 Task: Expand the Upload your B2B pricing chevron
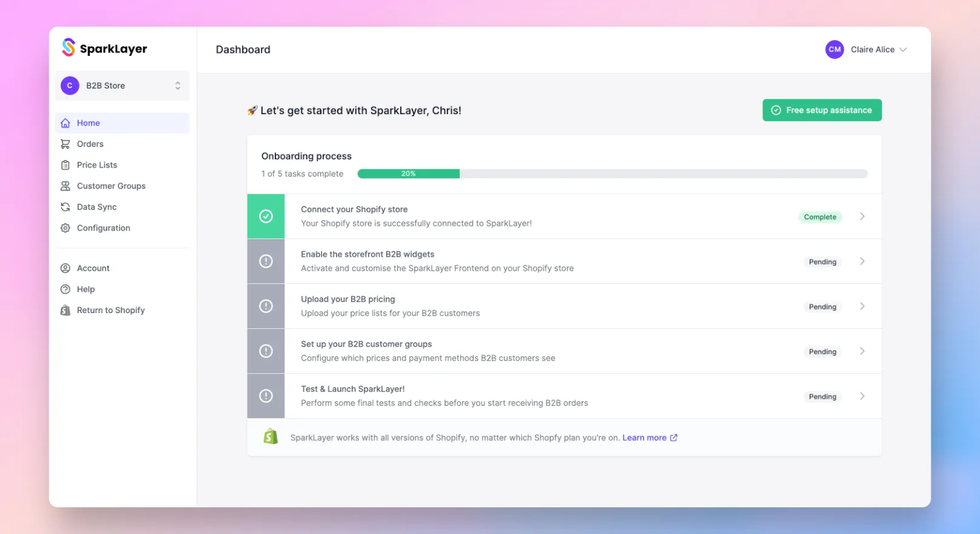(x=862, y=306)
